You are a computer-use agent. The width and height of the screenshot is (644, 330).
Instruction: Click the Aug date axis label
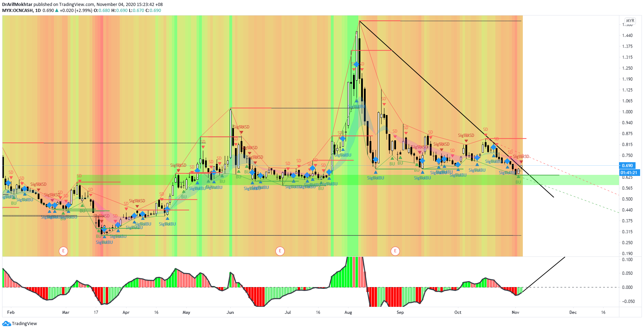(x=348, y=312)
